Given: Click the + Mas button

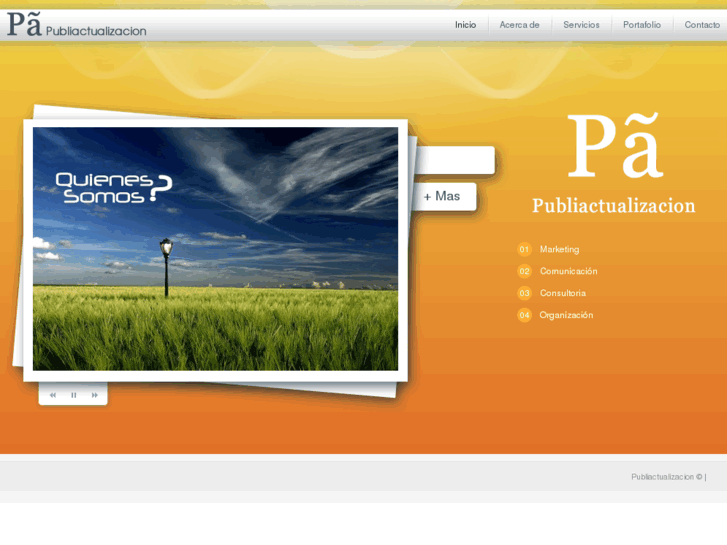Looking at the screenshot, I should pyautogui.click(x=442, y=197).
